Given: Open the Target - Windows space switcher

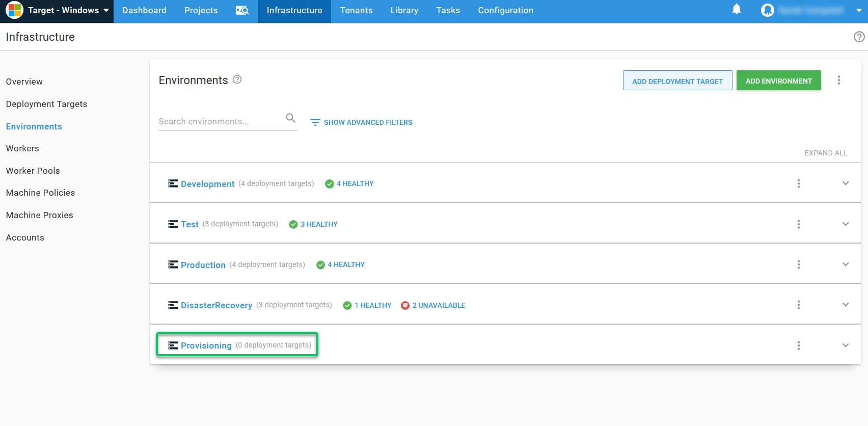Looking at the screenshot, I should (x=57, y=11).
